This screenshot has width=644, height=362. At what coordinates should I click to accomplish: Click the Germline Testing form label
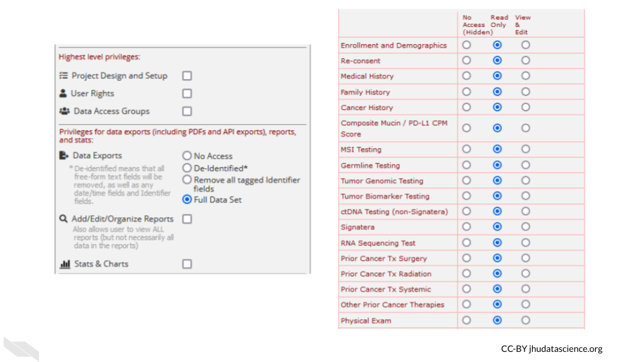pos(370,166)
